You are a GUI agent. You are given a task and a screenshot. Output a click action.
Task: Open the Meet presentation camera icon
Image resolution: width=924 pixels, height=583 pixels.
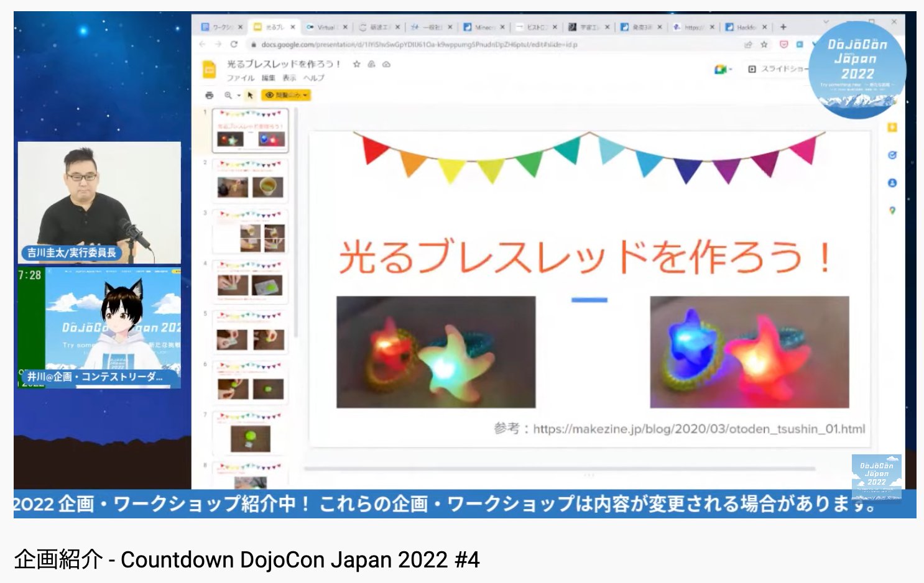pos(720,70)
